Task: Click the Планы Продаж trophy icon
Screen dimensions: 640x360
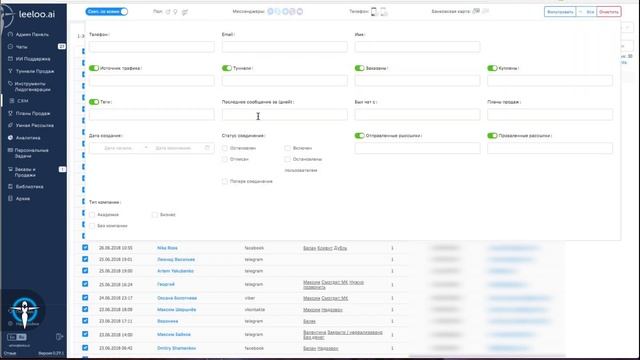Action: click(x=11, y=113)
